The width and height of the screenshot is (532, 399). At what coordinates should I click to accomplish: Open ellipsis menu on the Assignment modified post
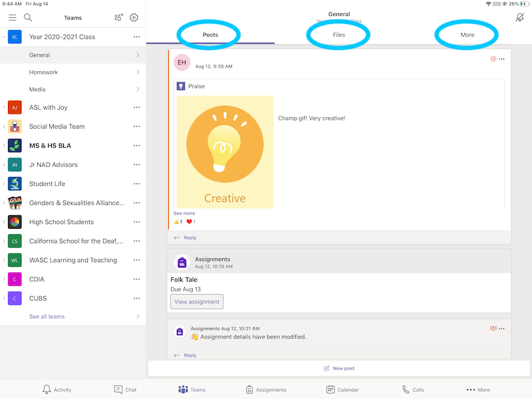click(x=502, y=329)
